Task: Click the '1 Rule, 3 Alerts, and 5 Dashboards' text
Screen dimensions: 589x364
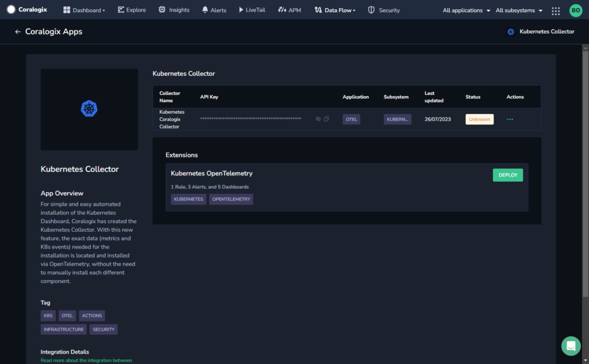Action: 209,187
